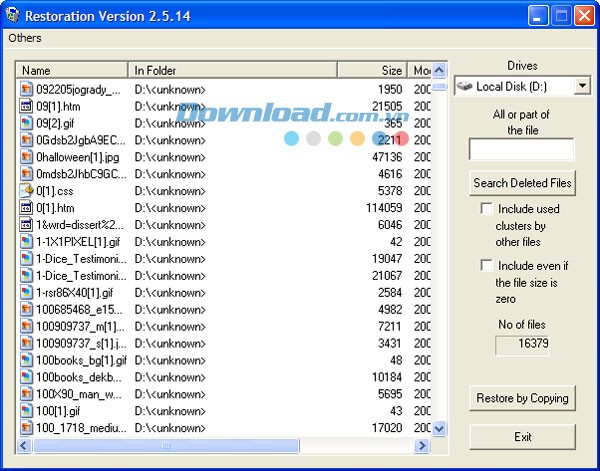This screenshot has height=471, width=600.
Task: Click the Search Deleted Files button
Action: (522, 183)
